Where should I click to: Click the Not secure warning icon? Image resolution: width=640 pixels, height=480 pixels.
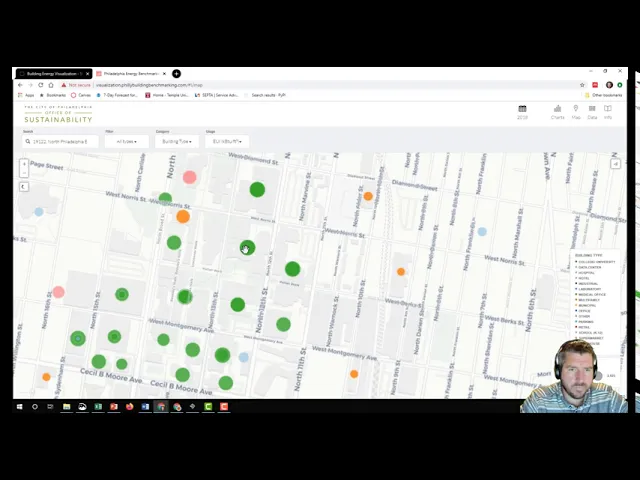tap(64, 85)
